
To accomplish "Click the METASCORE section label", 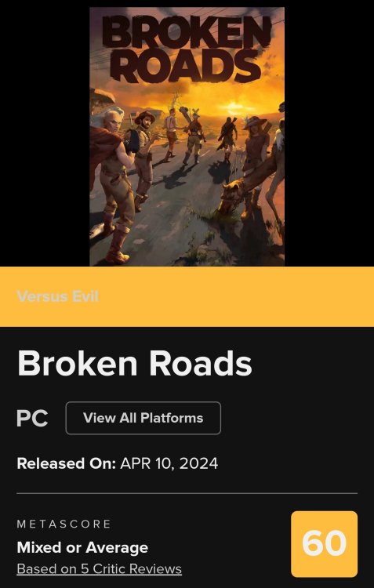I will pos(64,524).
